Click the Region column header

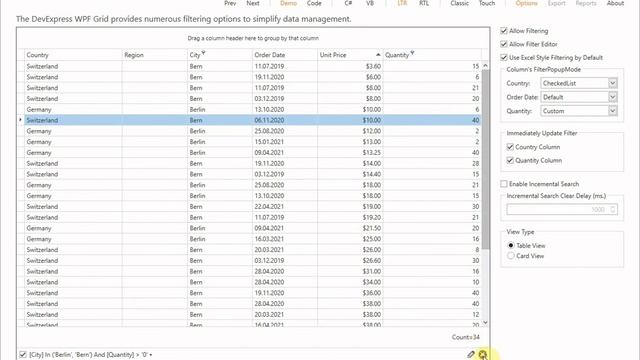154,55
